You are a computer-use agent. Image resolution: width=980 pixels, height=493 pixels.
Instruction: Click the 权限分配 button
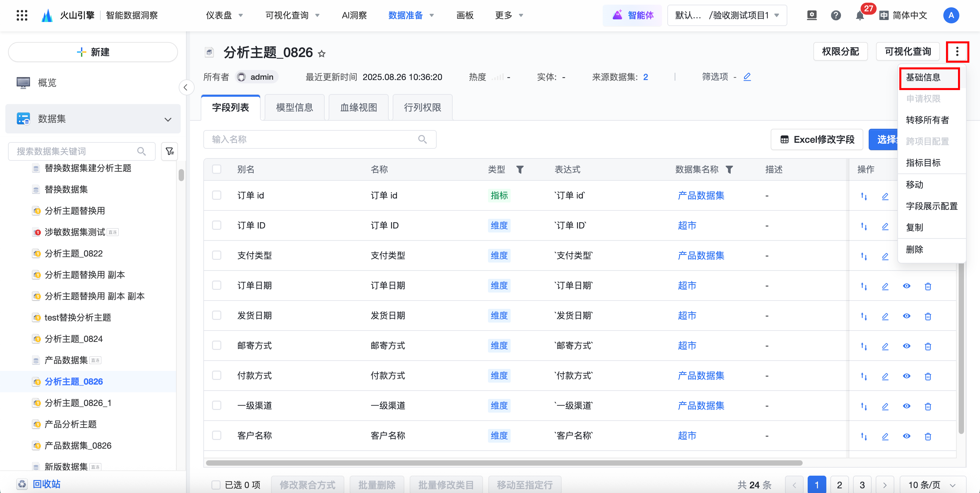(840, 52)
